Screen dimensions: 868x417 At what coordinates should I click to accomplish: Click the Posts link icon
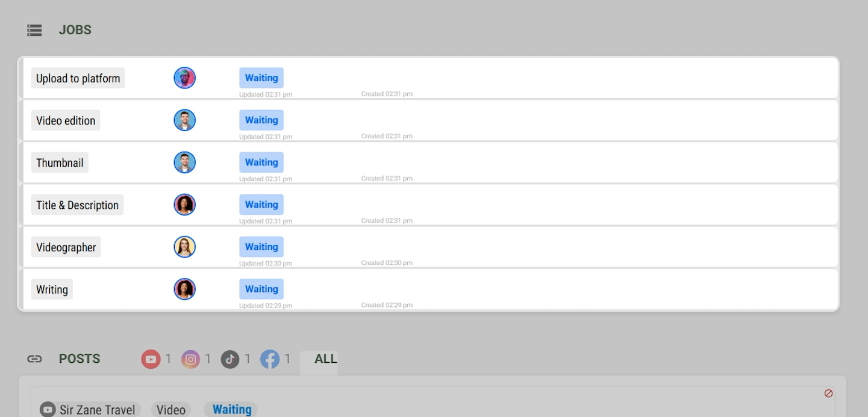click(34, 359)
